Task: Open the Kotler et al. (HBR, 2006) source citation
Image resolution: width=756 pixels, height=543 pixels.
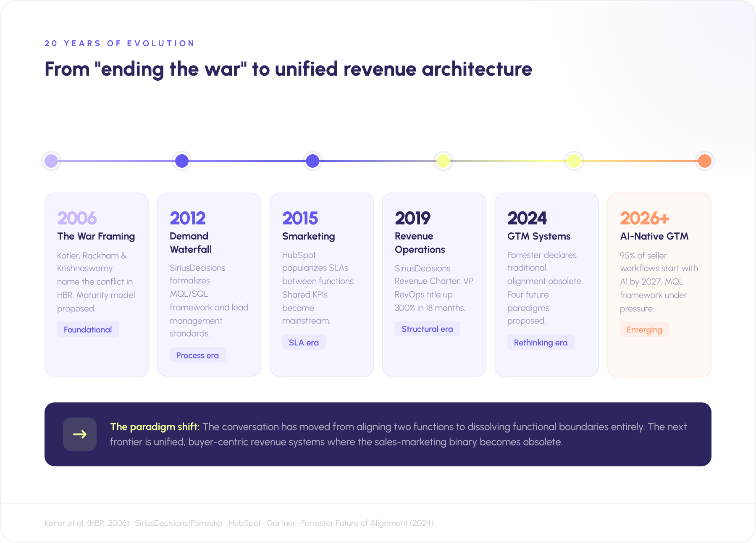Action: (x=87, y=523)
